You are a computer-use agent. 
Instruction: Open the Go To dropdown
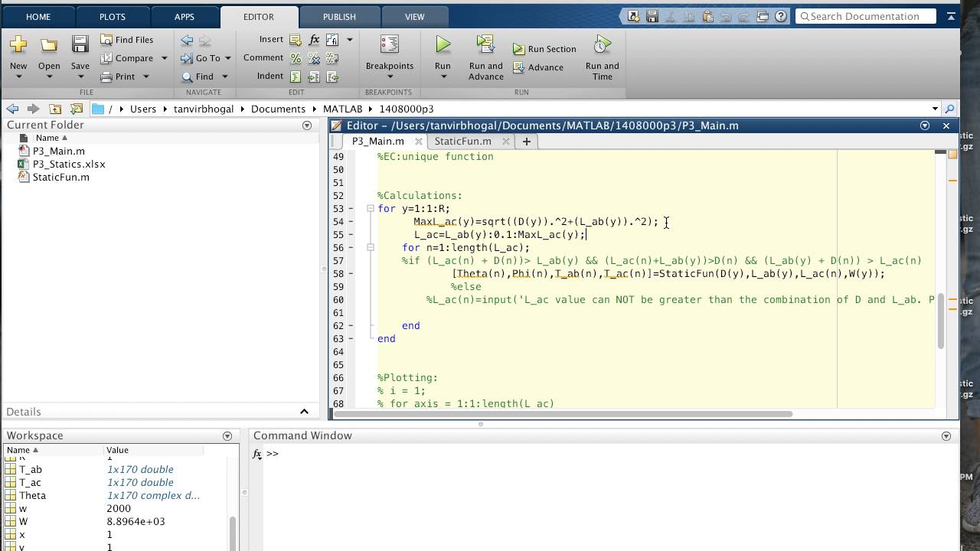(227, 58)
